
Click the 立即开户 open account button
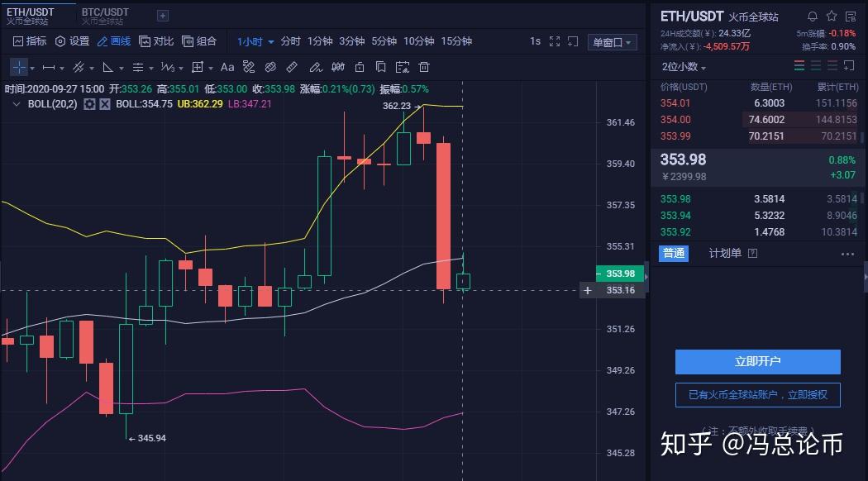(x=758, y=361)
